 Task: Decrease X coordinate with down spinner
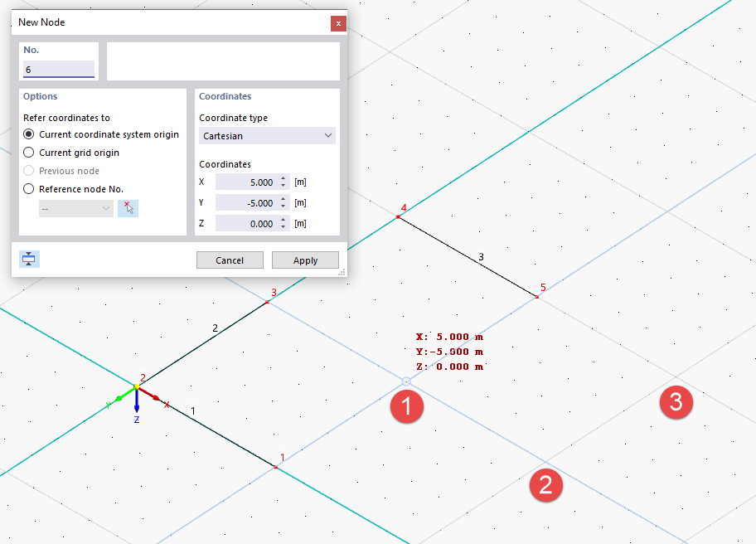[283, 186]
